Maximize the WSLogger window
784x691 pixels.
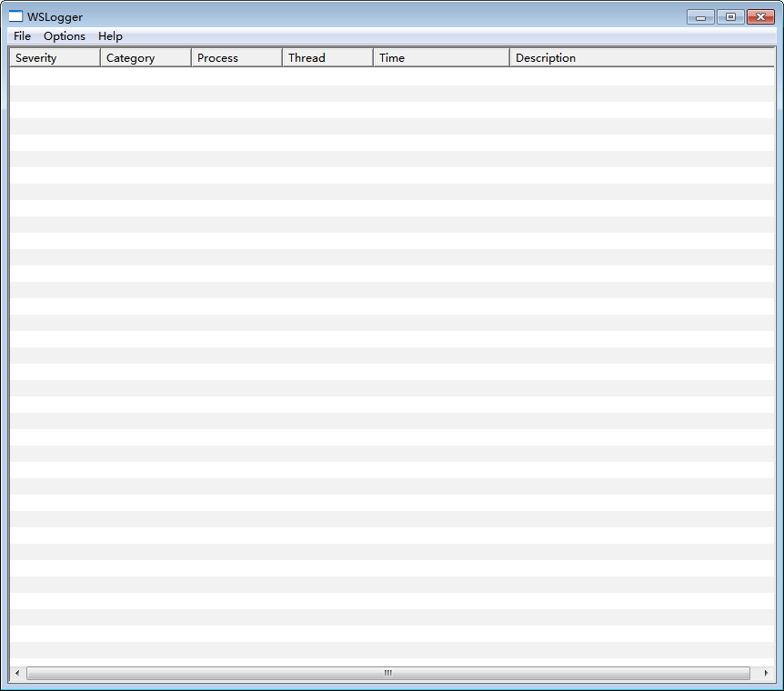730,17
